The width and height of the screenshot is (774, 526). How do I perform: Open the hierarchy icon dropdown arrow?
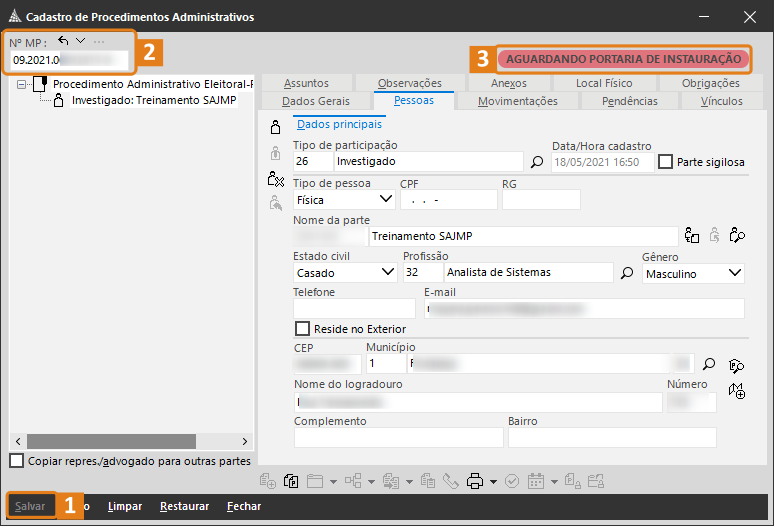(x=371, y=482)
